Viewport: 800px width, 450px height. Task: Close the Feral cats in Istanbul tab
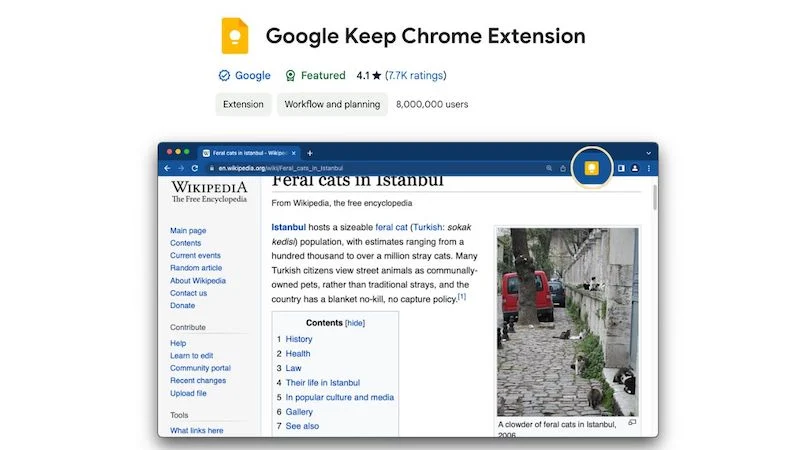coord(294,153)
